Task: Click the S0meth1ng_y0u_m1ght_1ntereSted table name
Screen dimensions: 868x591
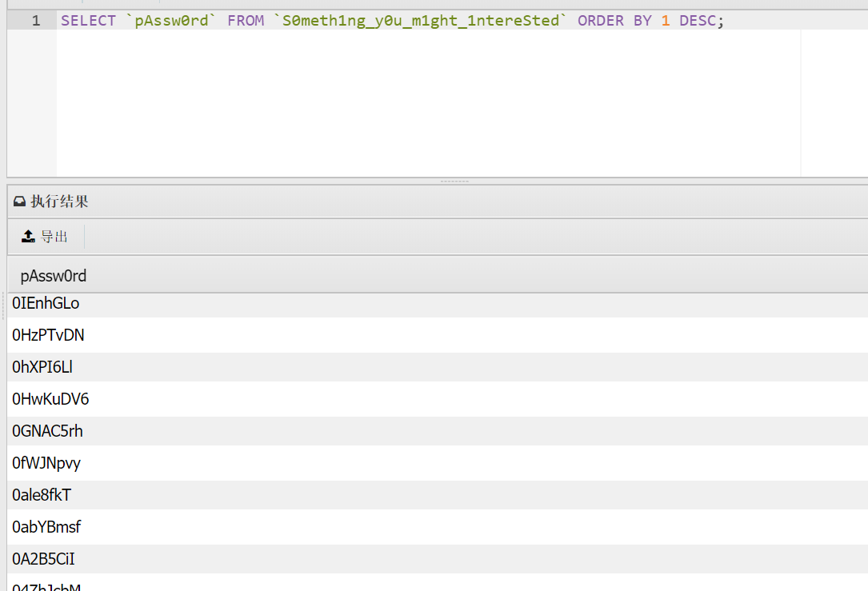Action: click(x=420, y=21)
